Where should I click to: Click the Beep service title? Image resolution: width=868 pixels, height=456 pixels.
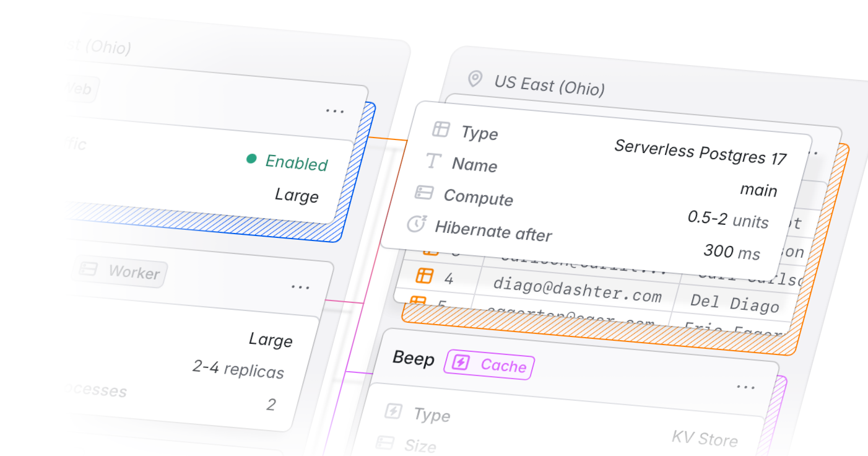click(x=414, y=359)
